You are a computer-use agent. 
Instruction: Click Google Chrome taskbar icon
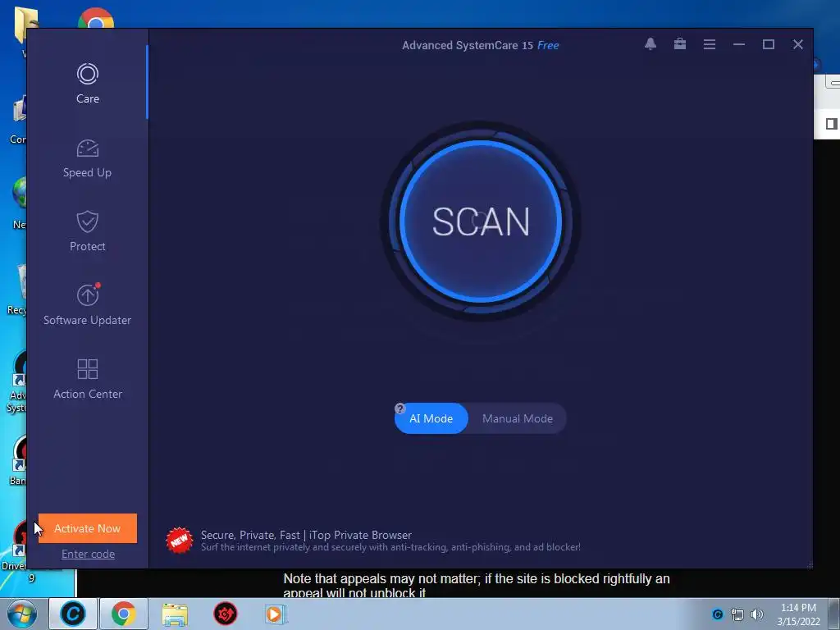(x=123, y=614)
